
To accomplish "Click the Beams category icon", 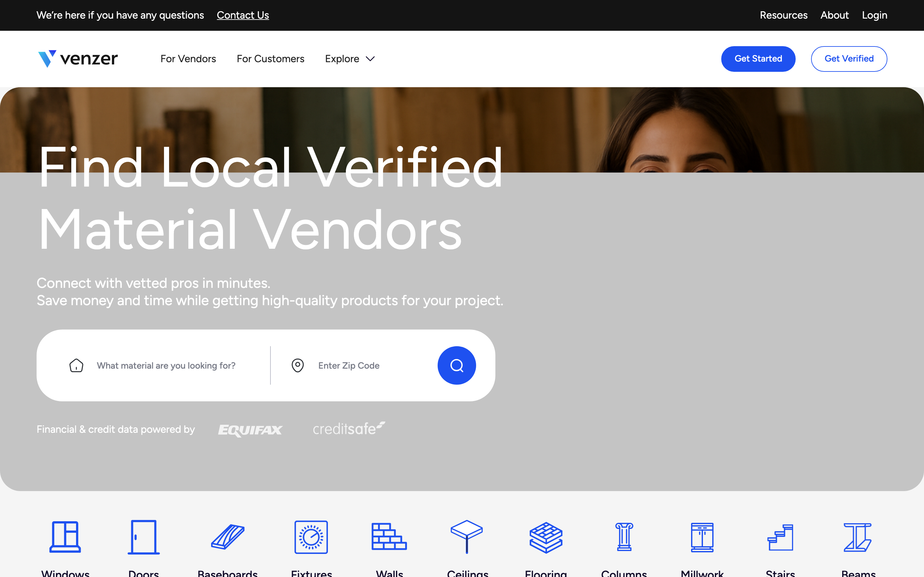I will pyautogui.click(x=858, y=537).
